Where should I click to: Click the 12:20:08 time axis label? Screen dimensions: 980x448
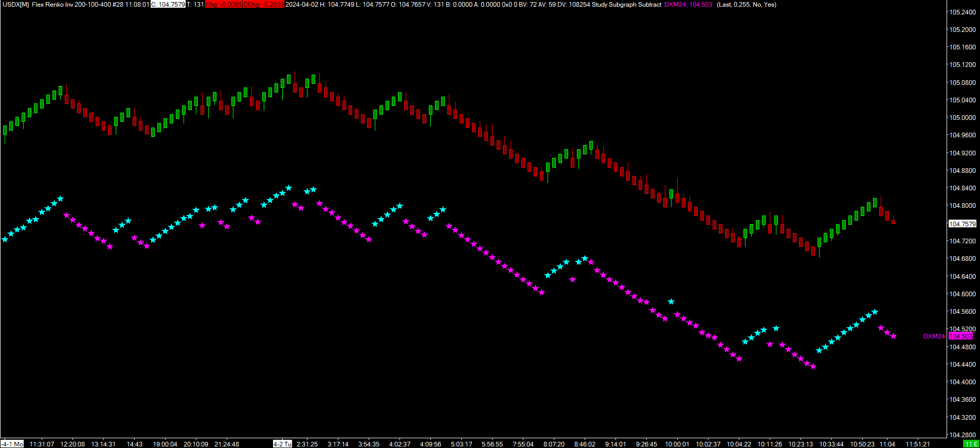pyautogui.click(x=72, y=444)
